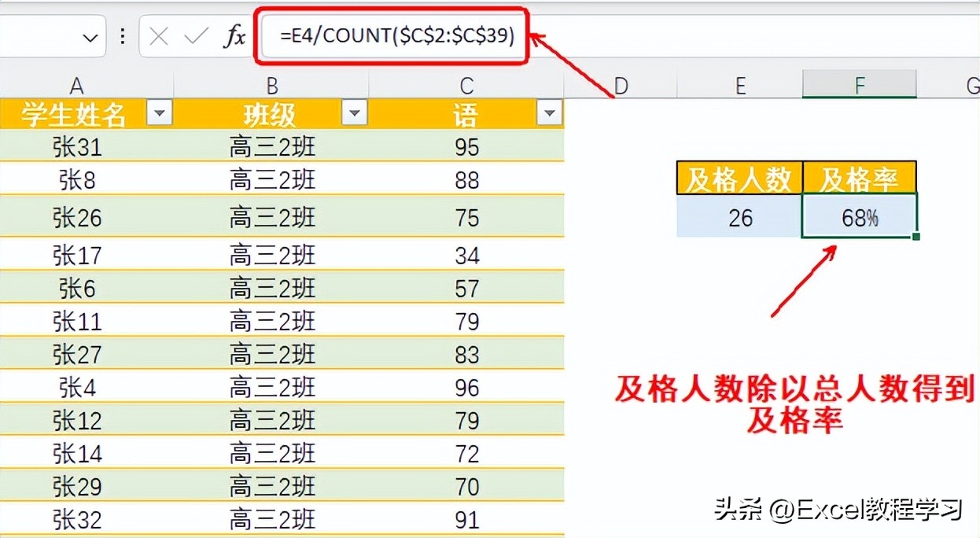Select the 及格率 header cell
The image size is (980, 538).
860,179
